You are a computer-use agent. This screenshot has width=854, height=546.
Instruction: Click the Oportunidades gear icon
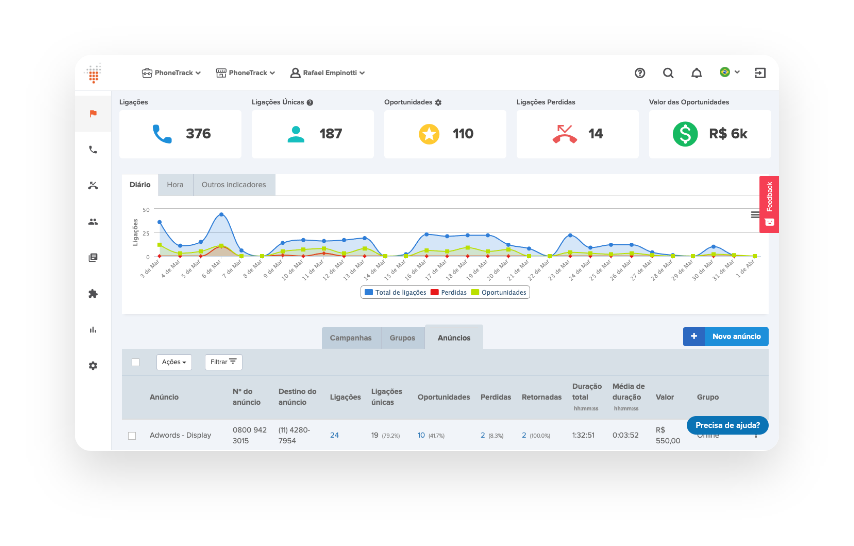438,102
